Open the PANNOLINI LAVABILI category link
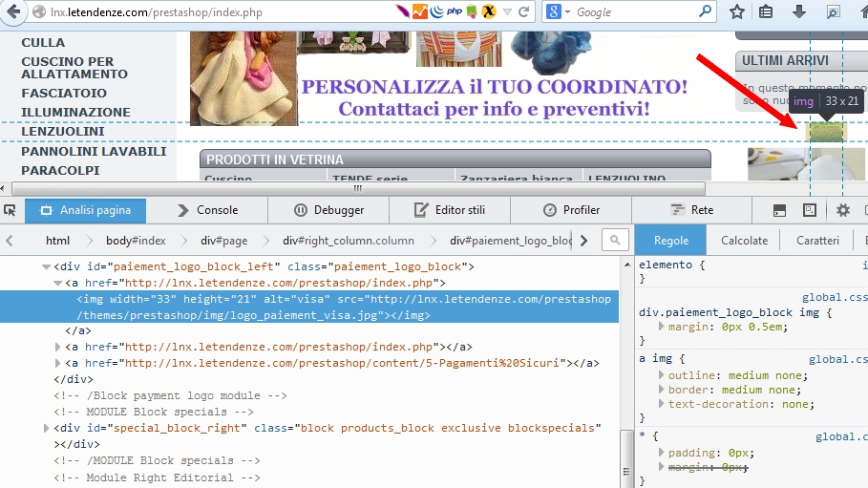 [x=94, y=151]
